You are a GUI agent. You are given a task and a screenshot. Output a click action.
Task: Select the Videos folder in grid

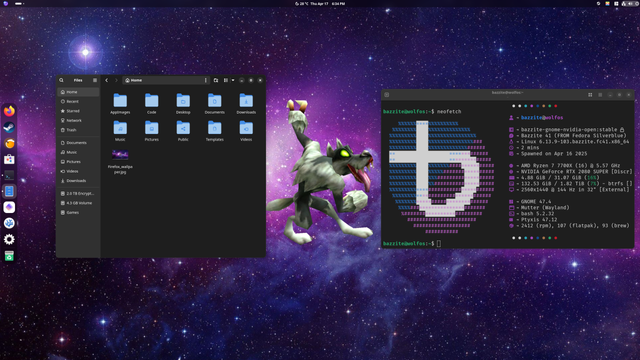[x=246, y=131]
